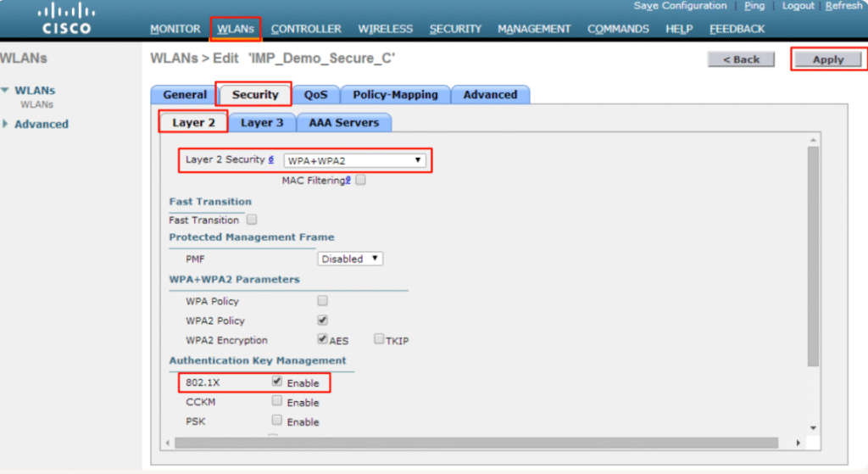Toggle the MAC Filtering checkbox

[x=360, y=180]
